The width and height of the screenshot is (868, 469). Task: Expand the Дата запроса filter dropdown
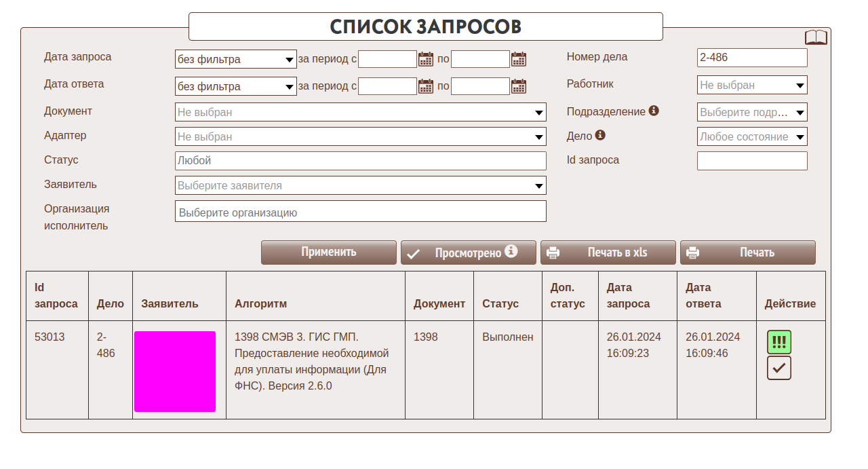point(235,59)
